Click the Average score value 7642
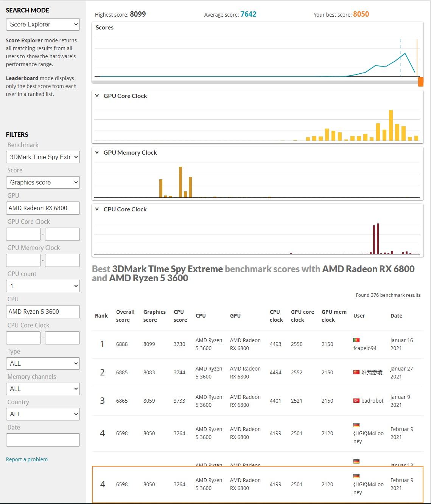 coord(248,14)
